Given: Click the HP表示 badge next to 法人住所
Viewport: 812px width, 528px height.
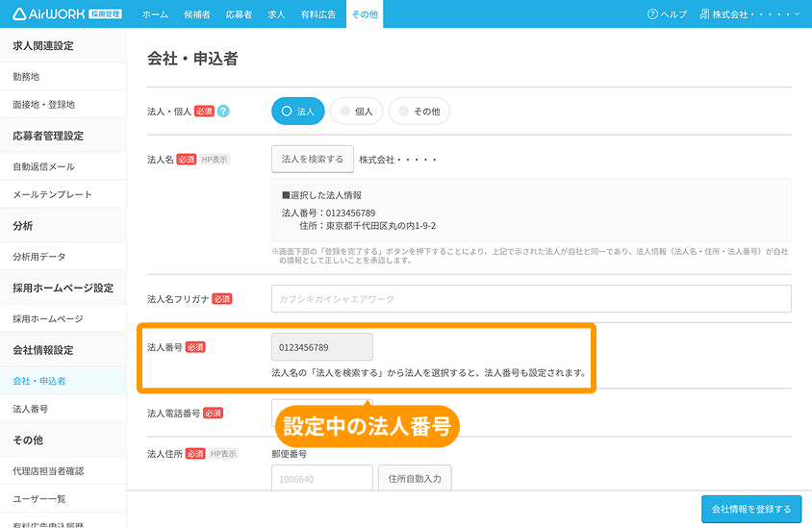Looking at the screenshot, I should 224,453.
